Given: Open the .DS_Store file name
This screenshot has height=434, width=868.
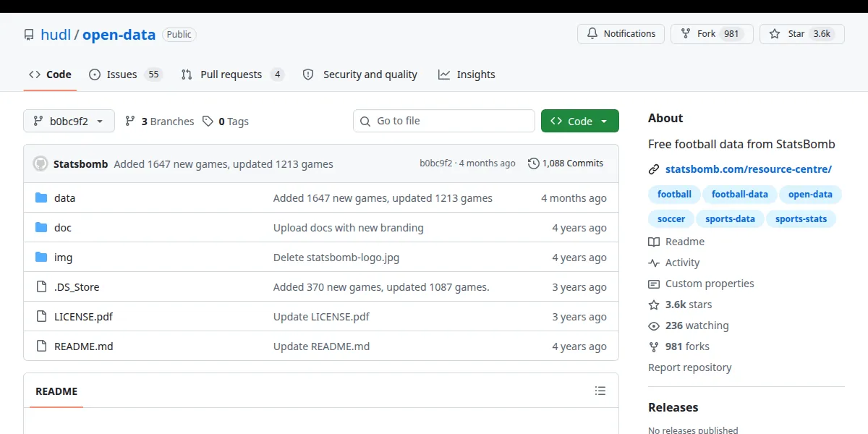Looking at the screenshot, I should (77, 287).
